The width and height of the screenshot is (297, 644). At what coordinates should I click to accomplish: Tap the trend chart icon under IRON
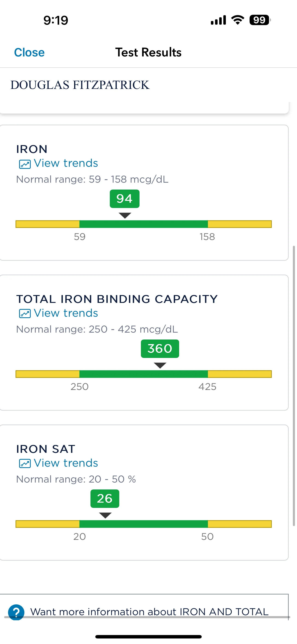(x=25, y=164)
